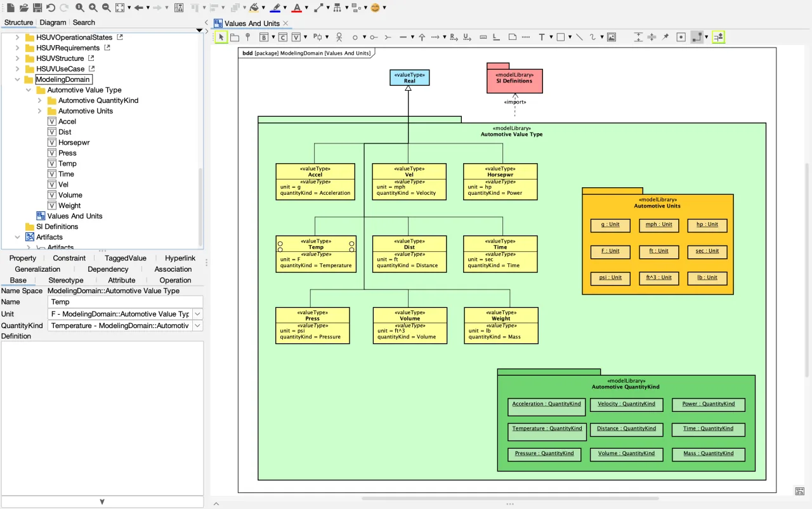Collapse the Automotive Value Type node
Image resolution: width=812 pixels, height=509 pixels.
pyautogui.click(x=29, y=90)
